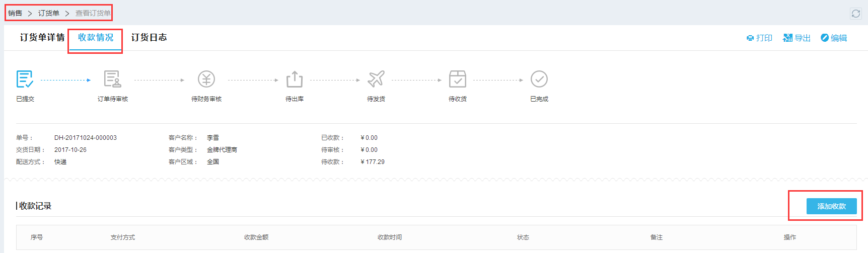Click the 收款金额 column header

click(x=256, y=237)
